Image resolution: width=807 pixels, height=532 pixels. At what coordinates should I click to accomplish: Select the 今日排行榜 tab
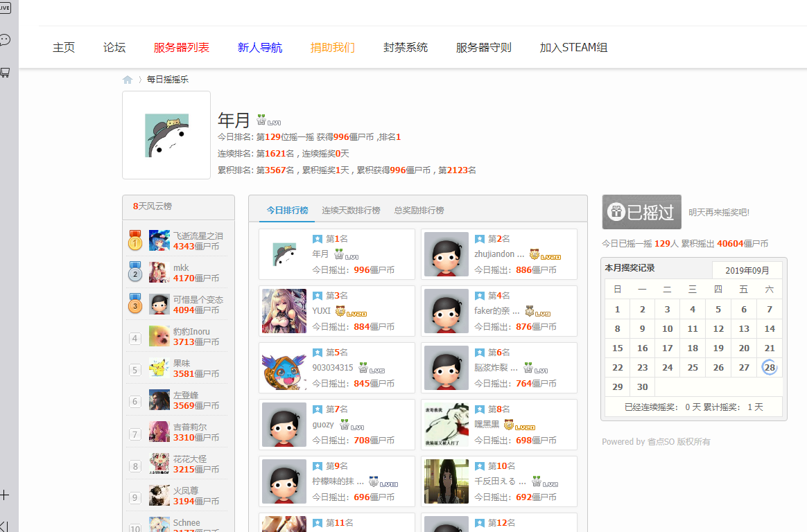tap(287, 210)
